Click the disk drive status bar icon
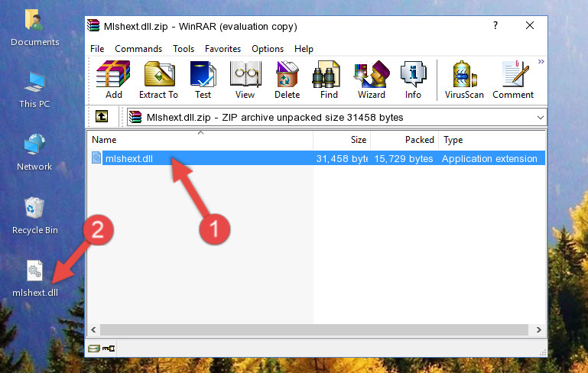 point(94,349)
